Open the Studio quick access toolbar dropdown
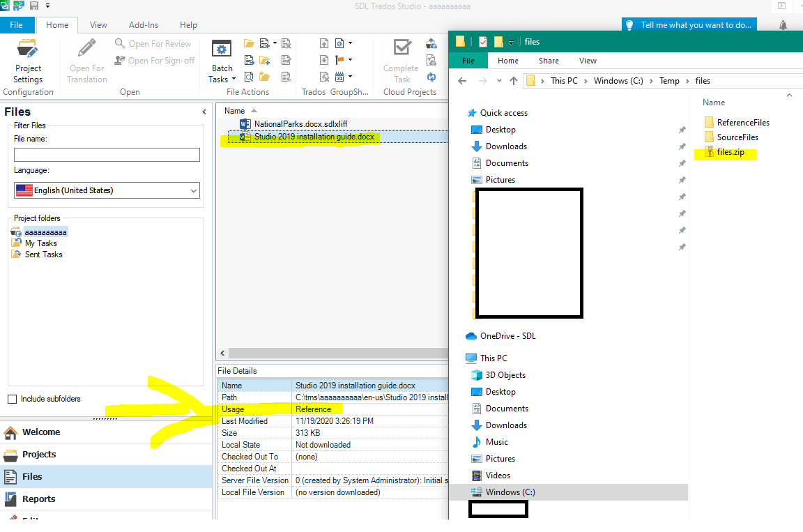 (47, 6)
